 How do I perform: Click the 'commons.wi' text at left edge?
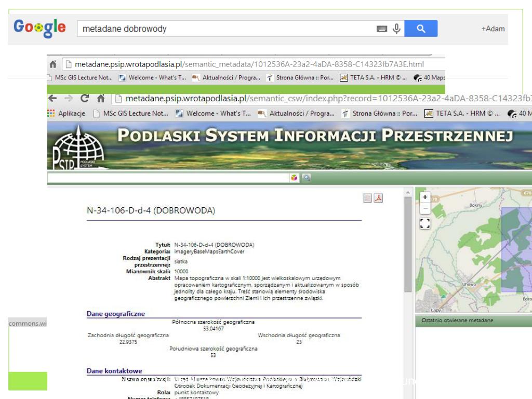click(28, 323)
